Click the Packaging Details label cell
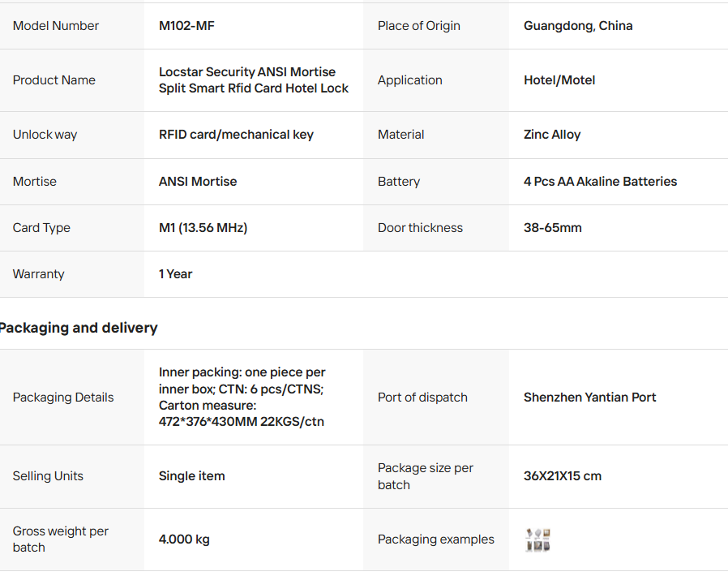This screenshot has width=728, height=576. (x=63, y=398)
